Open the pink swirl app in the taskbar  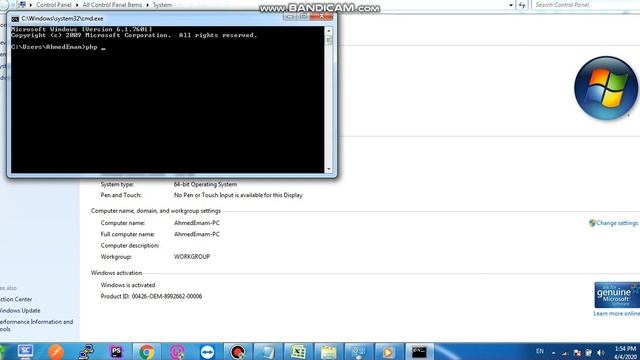(x=177, y=351)
